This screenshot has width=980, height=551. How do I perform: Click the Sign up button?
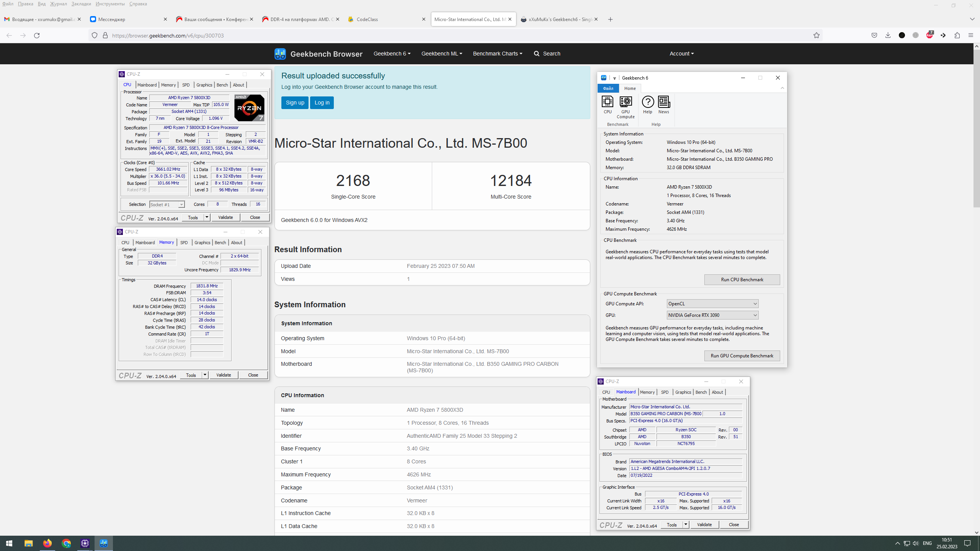(295, 103)
